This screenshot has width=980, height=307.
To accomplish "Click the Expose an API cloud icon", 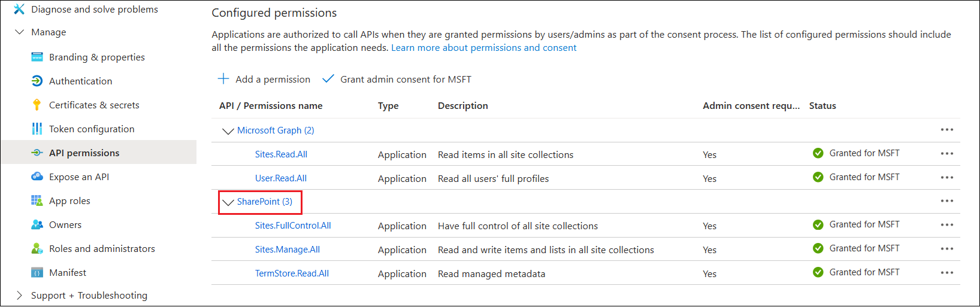I will click(37, 177).
